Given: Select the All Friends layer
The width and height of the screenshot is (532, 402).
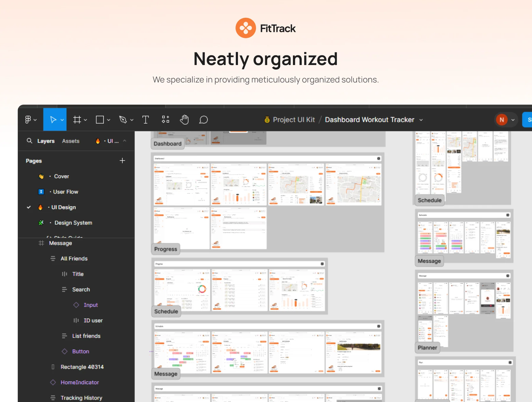Looking at the screenshot, I should (74, 259).
